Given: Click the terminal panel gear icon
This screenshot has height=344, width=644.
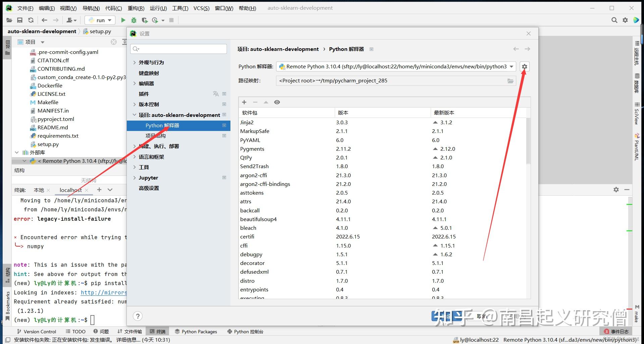Looking at the screenshot, I should [x=616, y=190].
